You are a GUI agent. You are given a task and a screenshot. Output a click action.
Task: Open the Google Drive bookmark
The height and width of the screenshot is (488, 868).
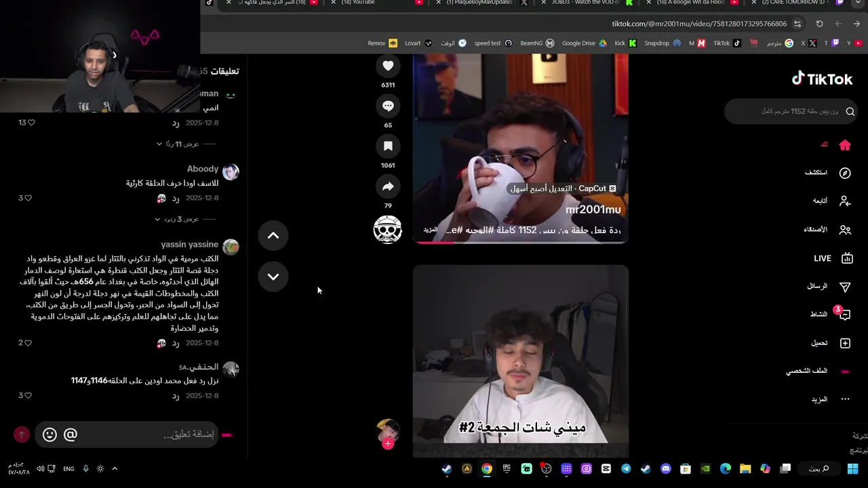click(584, 43)
